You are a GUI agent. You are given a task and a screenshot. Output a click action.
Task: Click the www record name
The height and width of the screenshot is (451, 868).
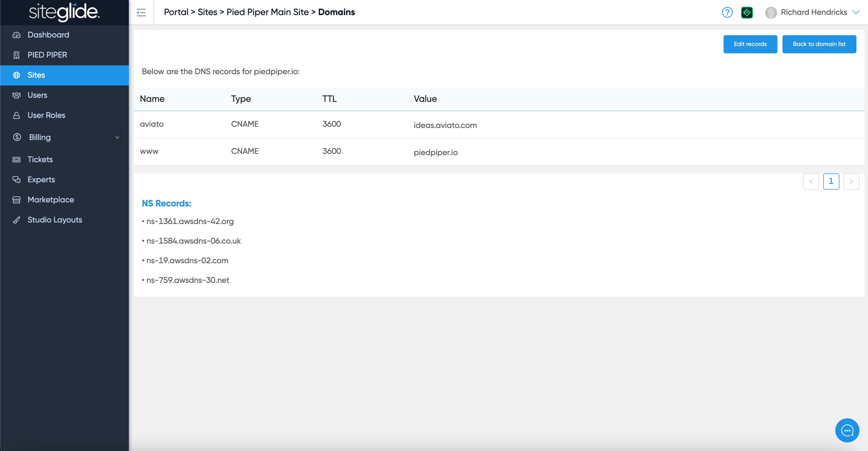pyautogui.click(x=149, y=151)
